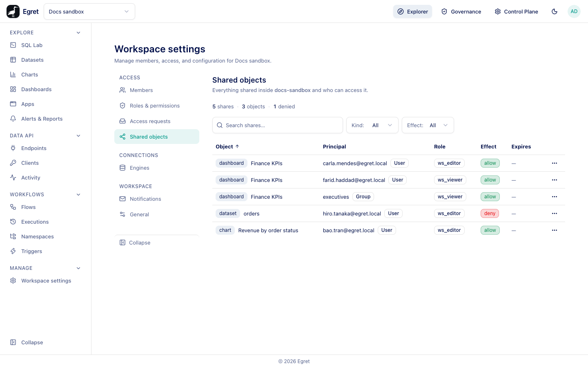Screen dimensions: 588x368
Task: Click Revenue by order status chart
Action: 268,230
